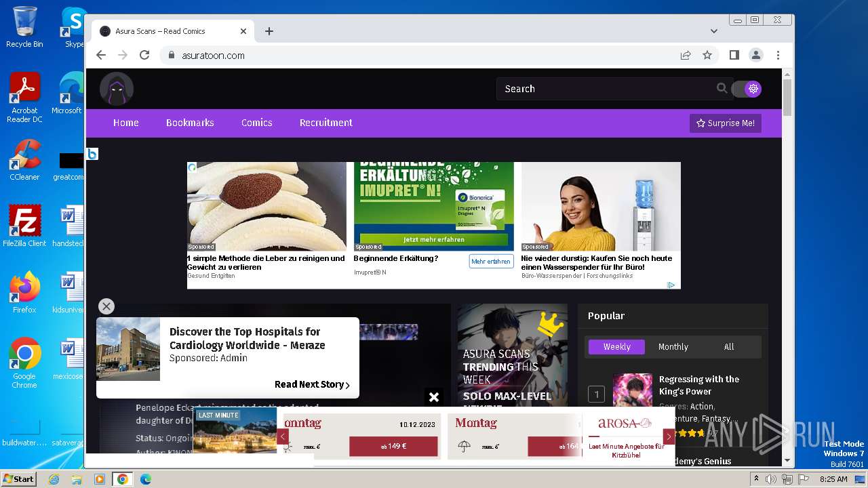Click the hospital building thumbnail
The image size is (868, 488).
(128, 349)
